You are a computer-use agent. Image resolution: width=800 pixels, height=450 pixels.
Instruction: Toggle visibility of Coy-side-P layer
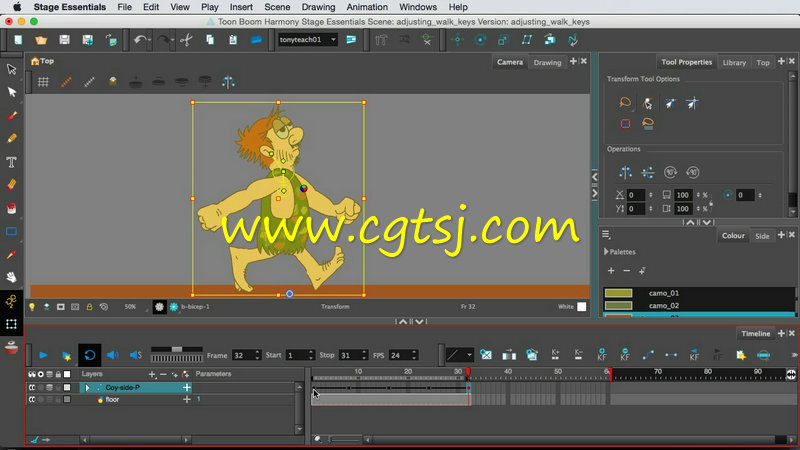[32, 388]
